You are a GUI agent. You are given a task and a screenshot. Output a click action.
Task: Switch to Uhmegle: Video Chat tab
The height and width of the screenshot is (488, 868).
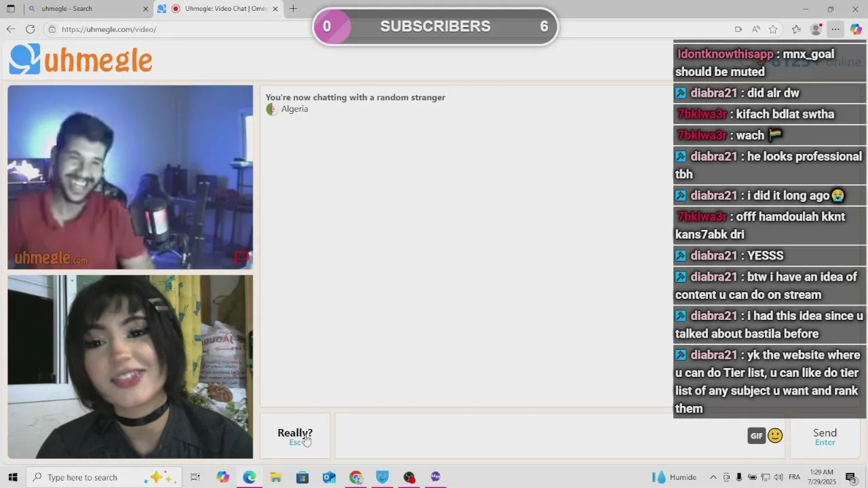click(x=217, y=9)
